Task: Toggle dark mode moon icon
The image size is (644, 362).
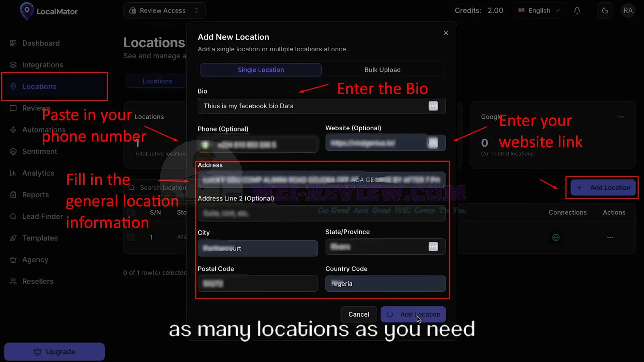Action: (605, 11)
